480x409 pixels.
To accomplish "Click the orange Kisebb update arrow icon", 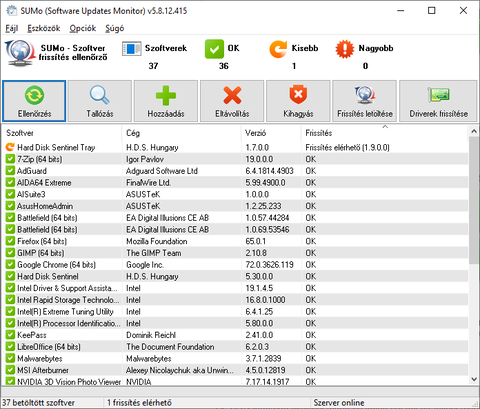I will point(278,49).
